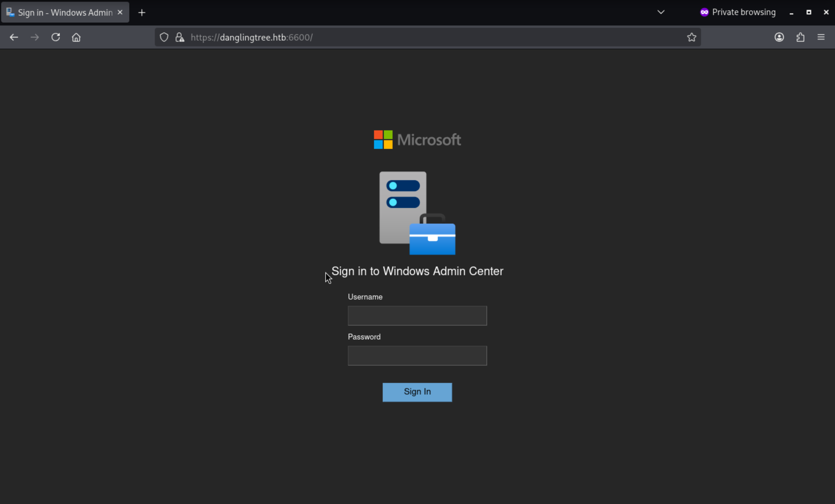Open the Firefox account menu
This screenshot has width=835, height=504.
point(779,37)
